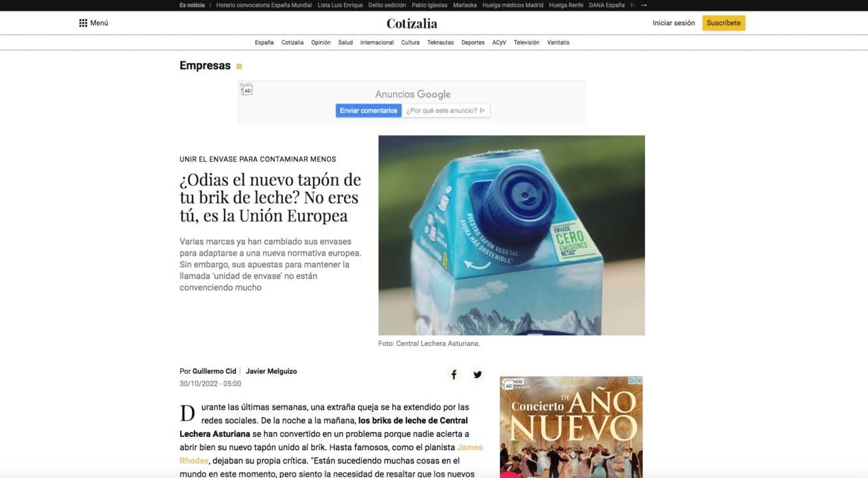Open the ACyV section
This screenshot has height=478, width=868.
click(x=499, y=42)
